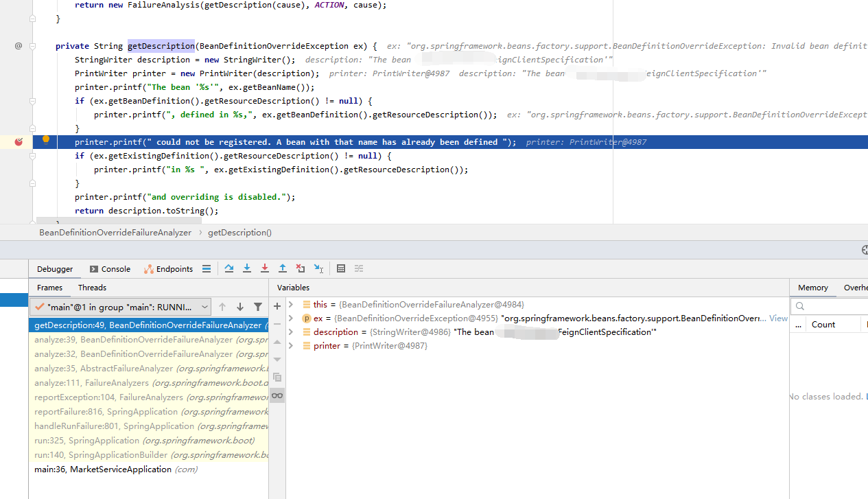Select frame analyze:111, FailureAnalyzers
This screenshot has height=499, width=868.
(148, 383)
